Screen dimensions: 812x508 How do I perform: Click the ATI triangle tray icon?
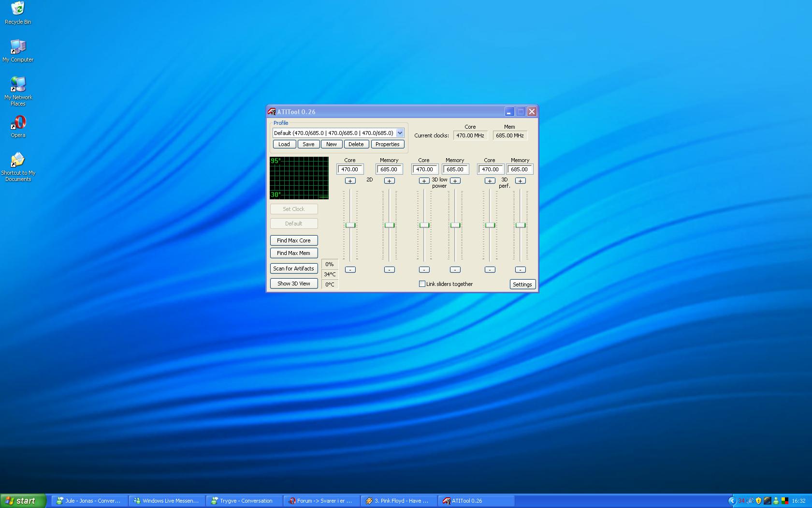click(750, 501)
